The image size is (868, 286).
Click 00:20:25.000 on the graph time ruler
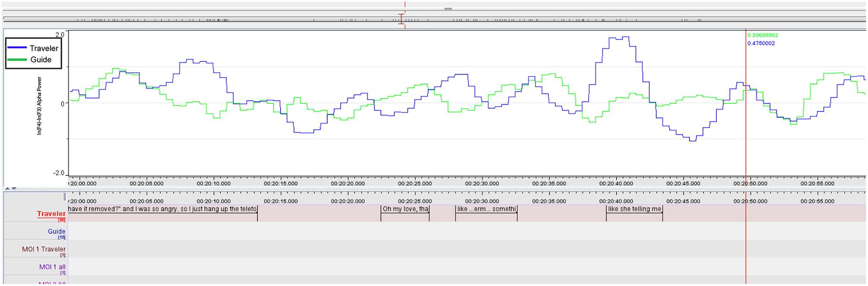click(415, 183)
